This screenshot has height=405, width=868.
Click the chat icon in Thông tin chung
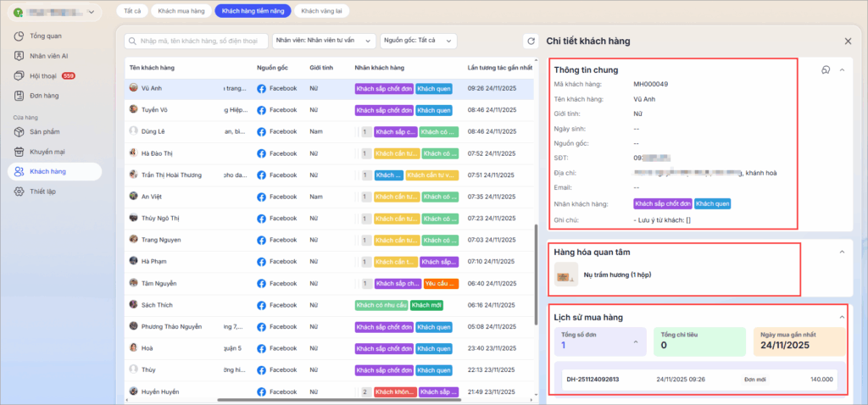(826, 70)
